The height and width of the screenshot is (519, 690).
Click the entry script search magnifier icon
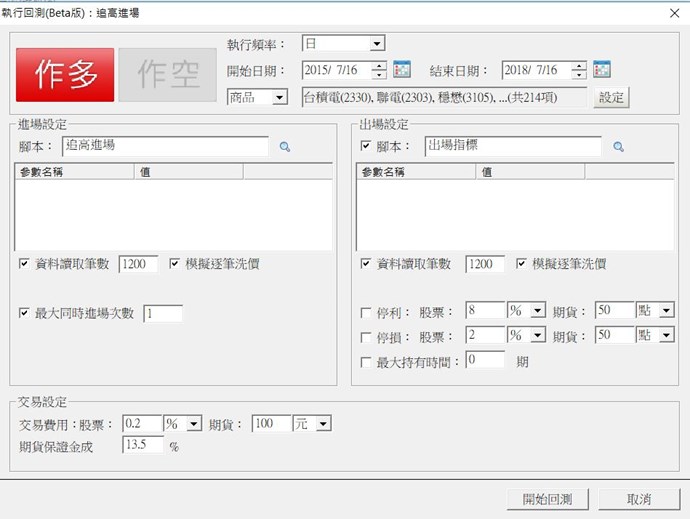click(x=284, y=147)
